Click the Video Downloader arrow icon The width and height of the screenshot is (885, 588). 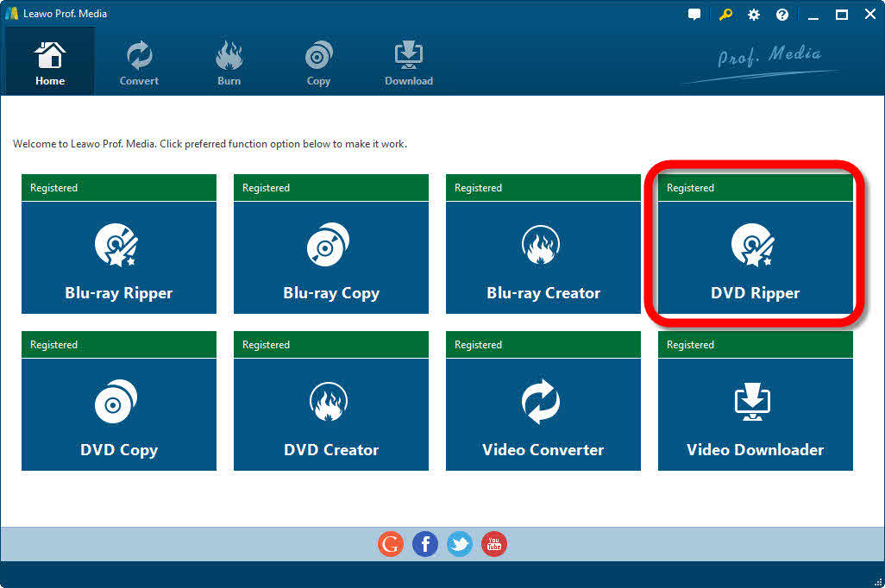753,401
